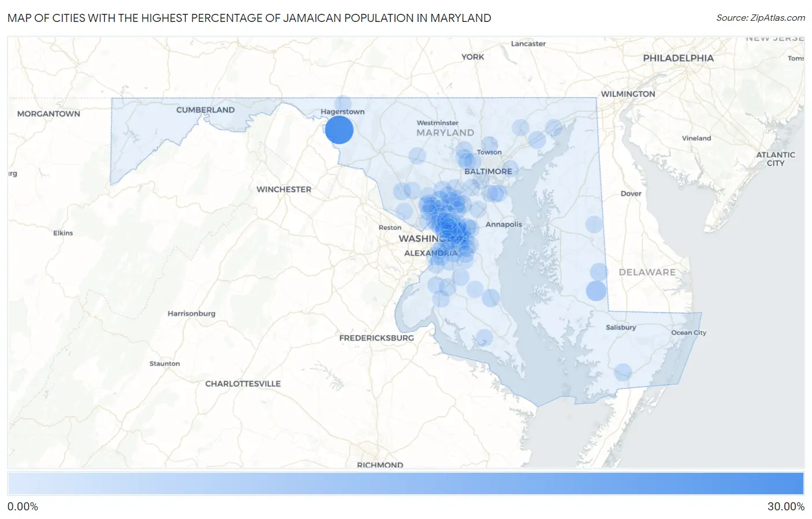Screen dimensions: 812x519
Task: Click the Salisbury town label
Action: click(x=621, y=327)
